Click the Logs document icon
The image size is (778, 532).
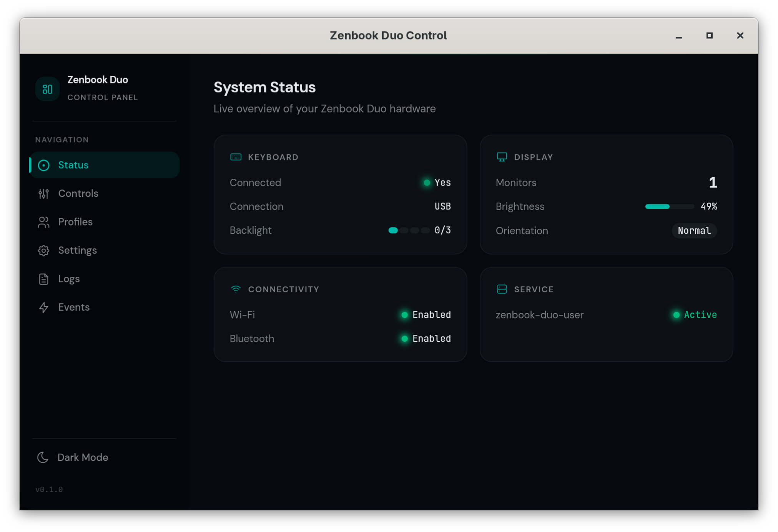(44, 279)
